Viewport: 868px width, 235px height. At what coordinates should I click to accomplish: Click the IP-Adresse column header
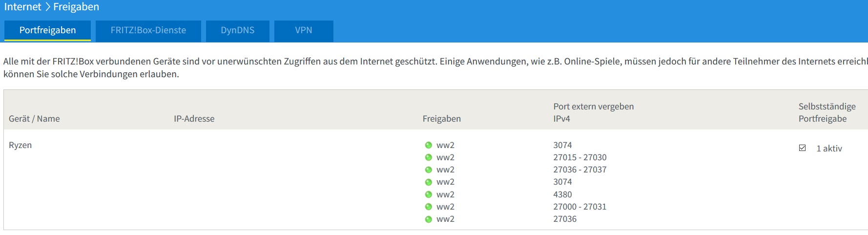tap(194, 119)
